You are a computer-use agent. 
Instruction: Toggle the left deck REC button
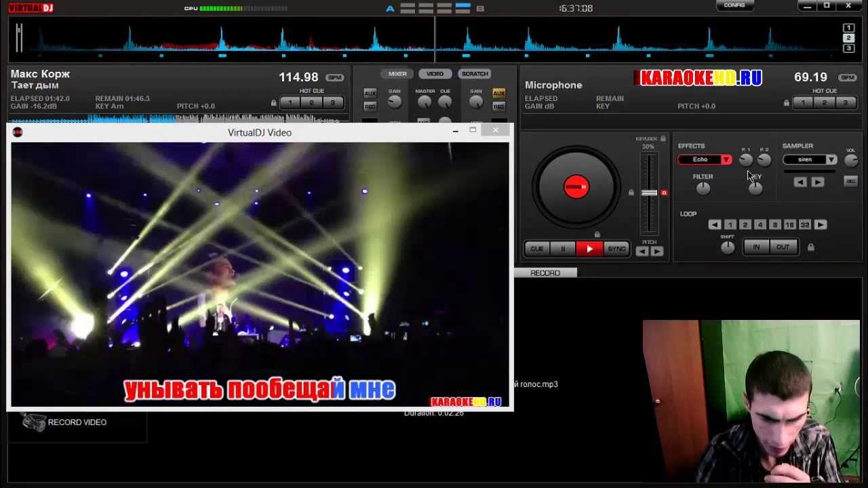[370, 106]
